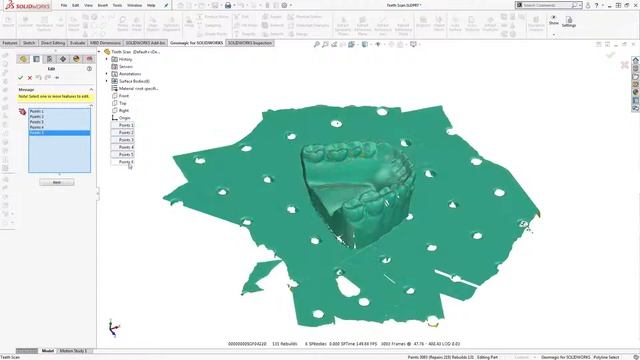Click the Zoom to Fit magnifier in view toolbar
The image size is (640, 360).
tap(316, 44)
